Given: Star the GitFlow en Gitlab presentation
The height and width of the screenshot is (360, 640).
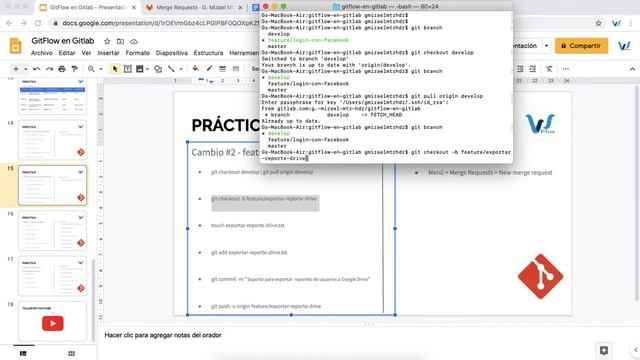Looking at the screenshot, I should 107,41.
